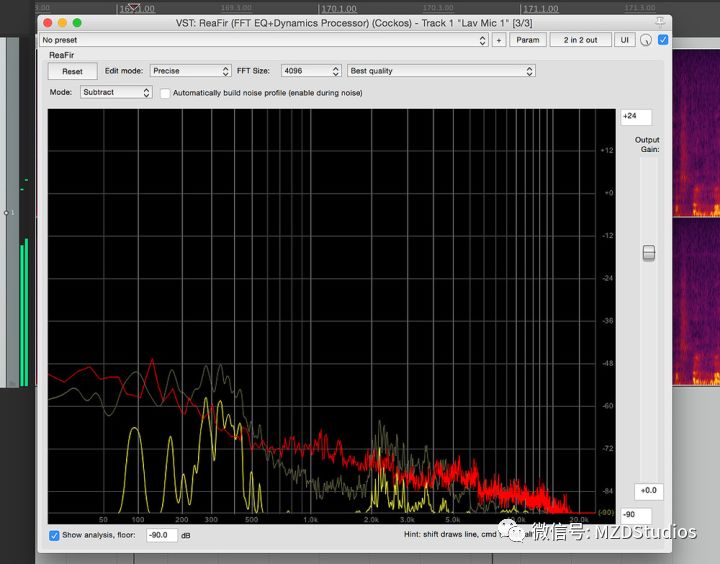Image resolution: width=720 pixels, height=564 pixels.
Task: Toggle the Show analysis checkbox
Action: 54,536
